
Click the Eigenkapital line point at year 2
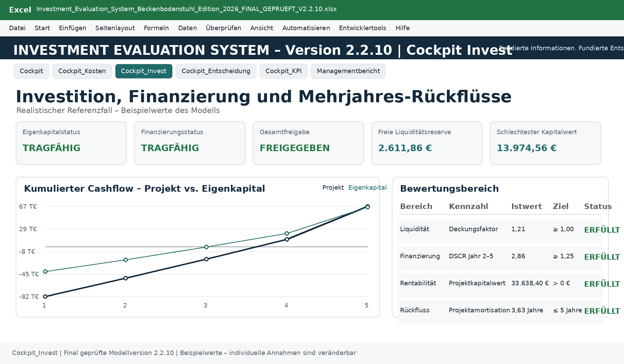click(x=125, y=260)
